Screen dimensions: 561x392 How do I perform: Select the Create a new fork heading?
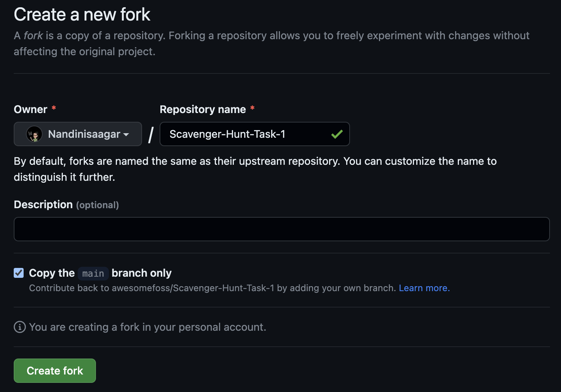click(x=82, y=14)
